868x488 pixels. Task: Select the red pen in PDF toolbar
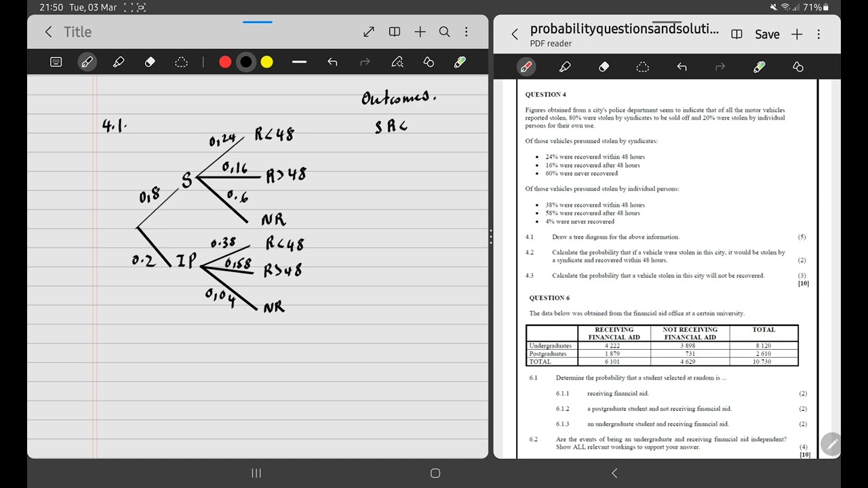pyautogui.click(x=526, y=66)
